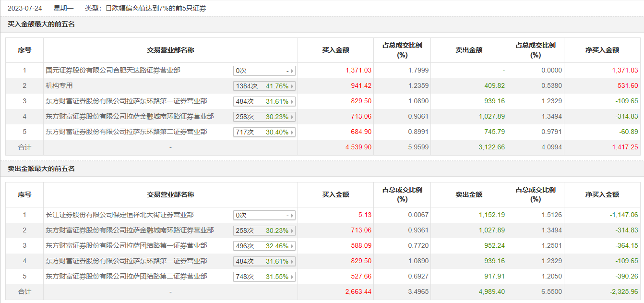Open the 717次 30.40% dropdown
The height and width of the screenshot is (303, 644).
click(264, 132)
